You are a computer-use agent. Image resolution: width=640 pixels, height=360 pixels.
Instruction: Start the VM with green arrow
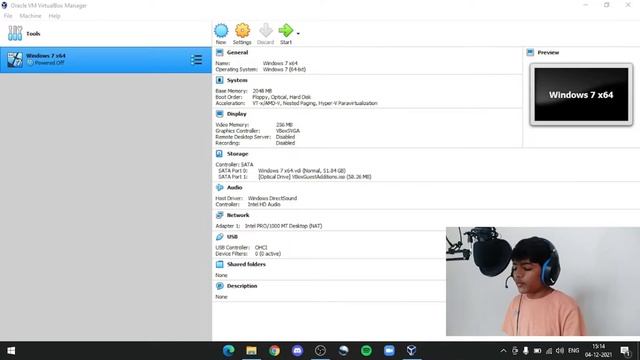coord(286,30)
